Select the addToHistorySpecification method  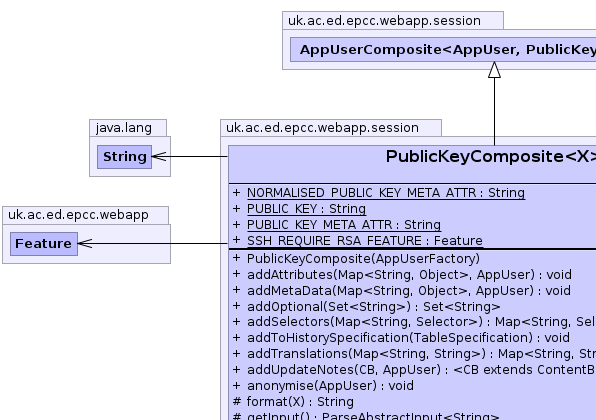click(x=408, y=338)
